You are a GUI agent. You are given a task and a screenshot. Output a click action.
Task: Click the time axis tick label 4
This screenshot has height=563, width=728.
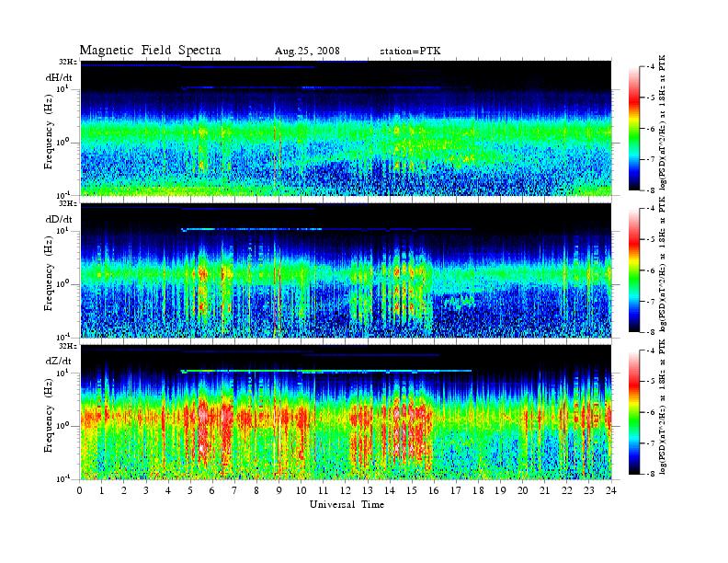(x=168, y=490)
